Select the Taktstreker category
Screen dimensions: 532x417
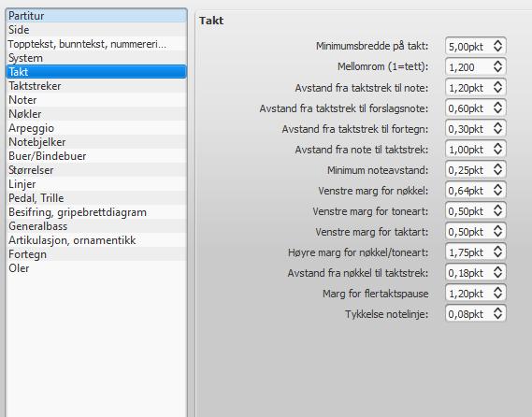pos(96,86)
